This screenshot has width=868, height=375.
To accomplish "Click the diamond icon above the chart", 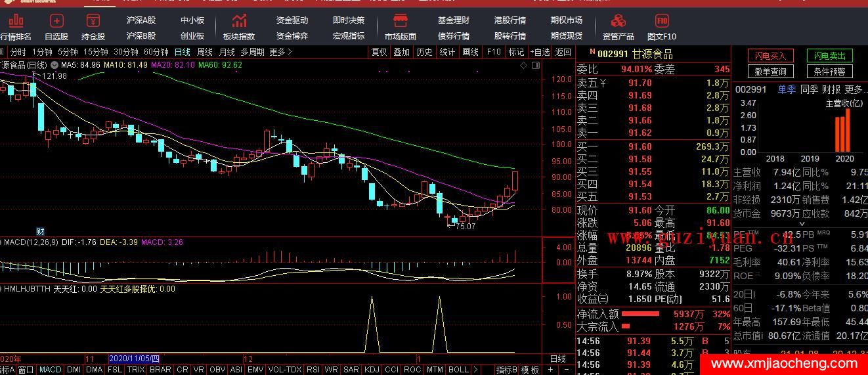I will pyautogui.click(x=523, y=66).
